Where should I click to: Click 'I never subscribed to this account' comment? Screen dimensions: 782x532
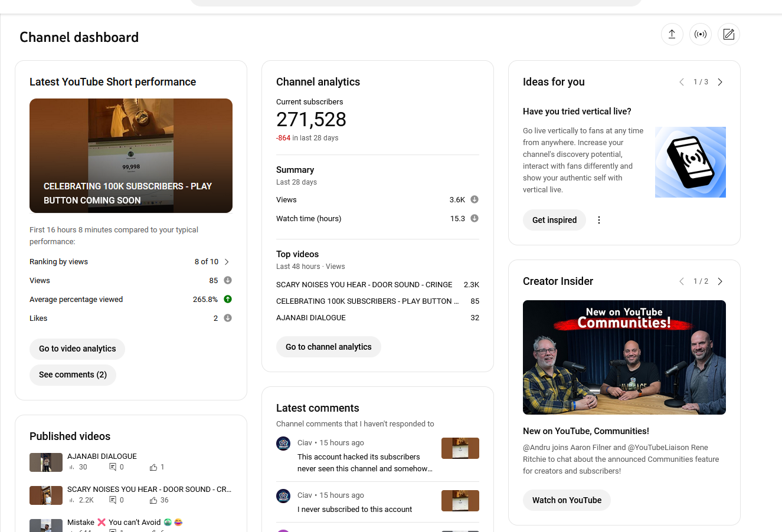355,510
